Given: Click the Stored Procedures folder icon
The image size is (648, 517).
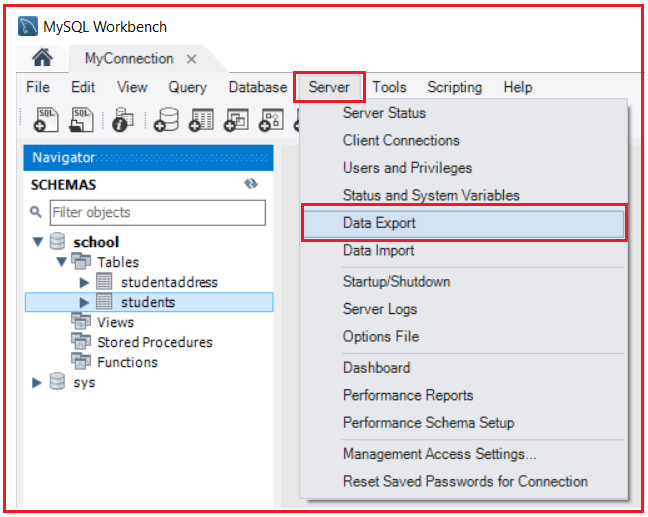Looking at the screenshot, I should pos(81,341).
